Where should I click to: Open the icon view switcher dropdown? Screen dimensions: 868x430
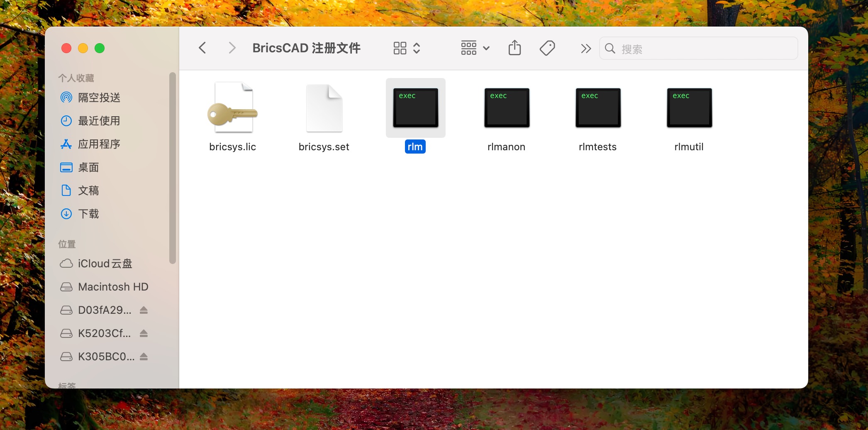click(407, 48)
